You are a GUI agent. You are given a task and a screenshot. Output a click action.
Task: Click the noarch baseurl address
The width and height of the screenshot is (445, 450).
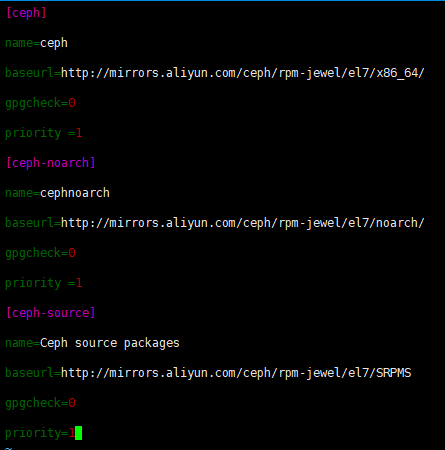point(243,223)
